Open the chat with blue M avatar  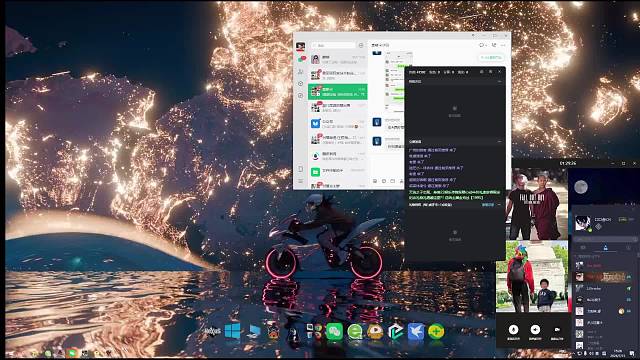tap(338, 124)
